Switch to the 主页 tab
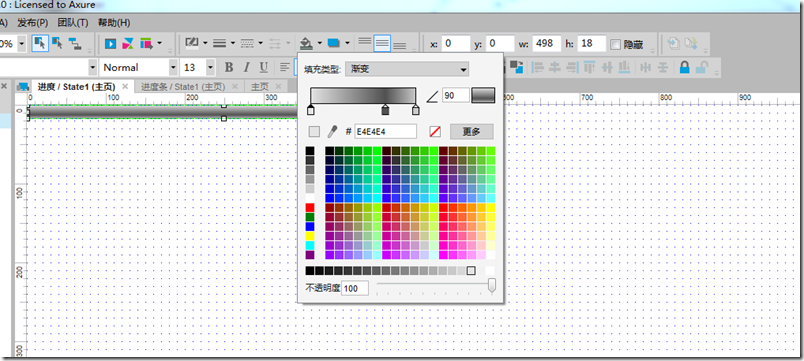This screenshot has height=361, width=804. pyautogui.click(x=260, y=87)
